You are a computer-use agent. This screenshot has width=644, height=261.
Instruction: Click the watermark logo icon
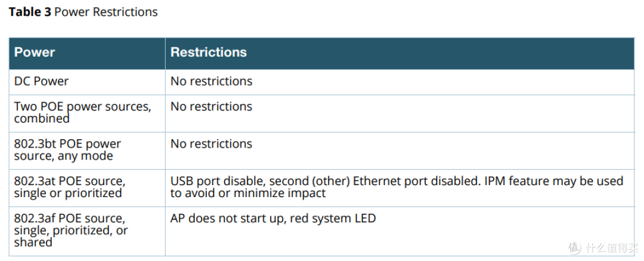[x=575, y=247]
